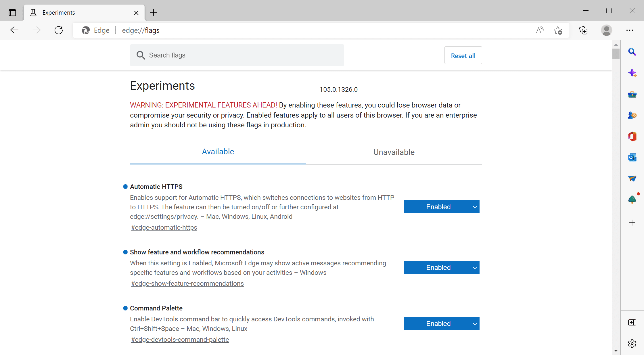Click the vertical scrollbar thumb
This screenshot has width=644, height=355.
tap(616, 53)
